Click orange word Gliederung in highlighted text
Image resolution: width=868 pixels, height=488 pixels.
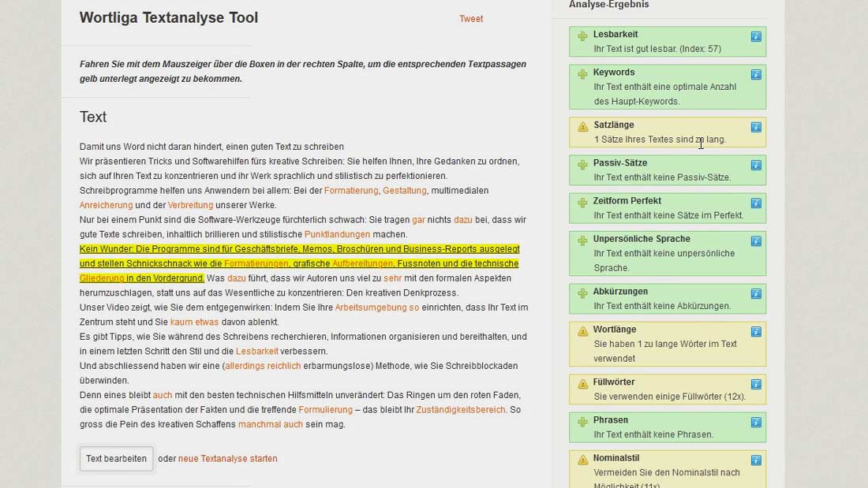[102, 278]
